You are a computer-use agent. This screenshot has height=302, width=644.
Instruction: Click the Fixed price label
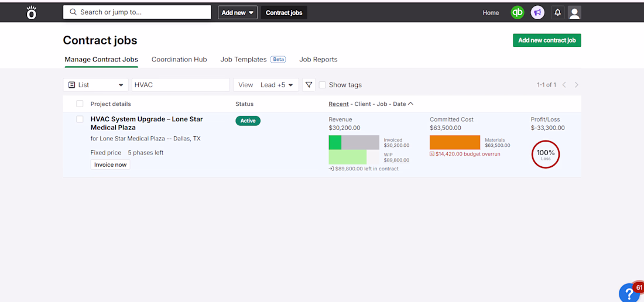click(106, 153)
